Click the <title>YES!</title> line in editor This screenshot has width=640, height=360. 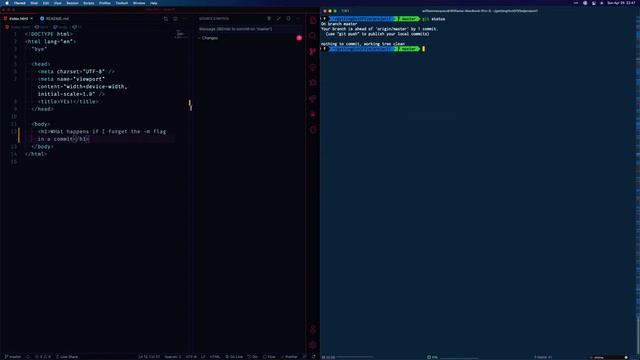pyautogui.click(x=68, y=102)
